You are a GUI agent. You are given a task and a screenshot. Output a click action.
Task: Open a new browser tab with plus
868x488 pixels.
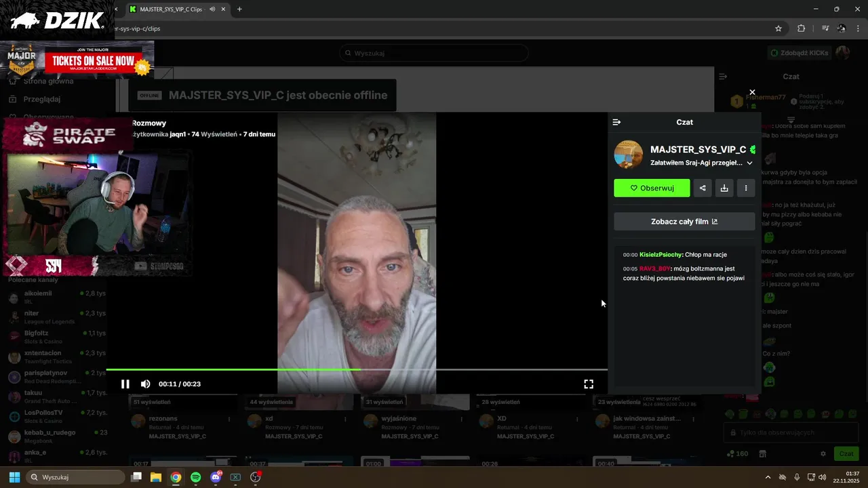click(x=239, y=9)
